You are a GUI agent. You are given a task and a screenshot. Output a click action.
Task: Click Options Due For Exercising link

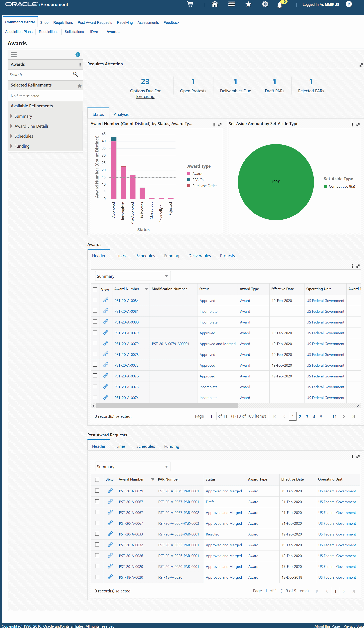pos(145,94)
